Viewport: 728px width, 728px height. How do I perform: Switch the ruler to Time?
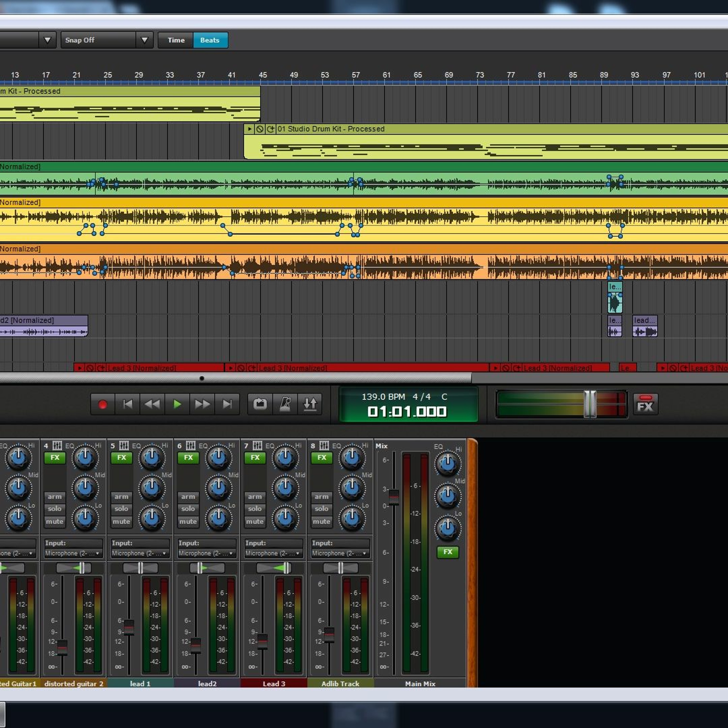point(176,40)
